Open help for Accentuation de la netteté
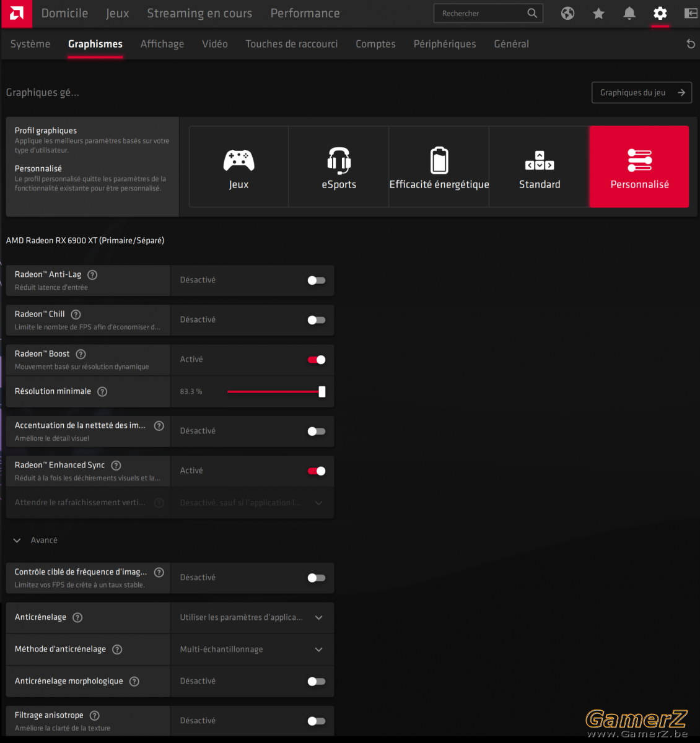The image size is (700, 743). 159,426
